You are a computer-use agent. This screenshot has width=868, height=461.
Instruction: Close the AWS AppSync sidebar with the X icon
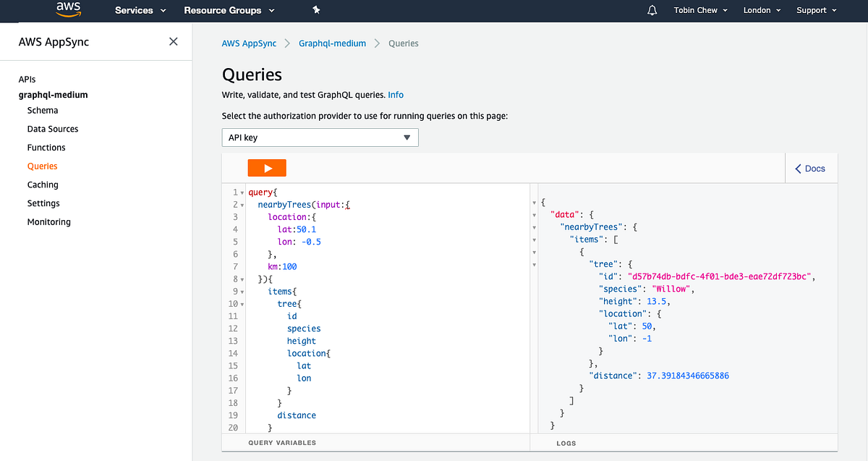click(173, 41)
